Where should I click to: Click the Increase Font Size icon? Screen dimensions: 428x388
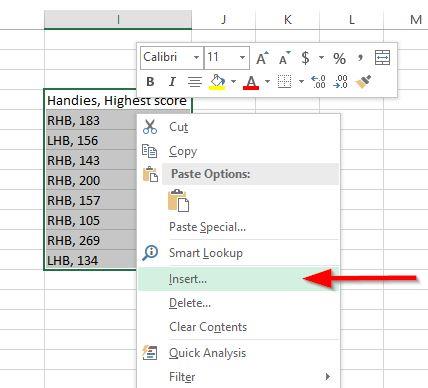click(x=262, y=58)
